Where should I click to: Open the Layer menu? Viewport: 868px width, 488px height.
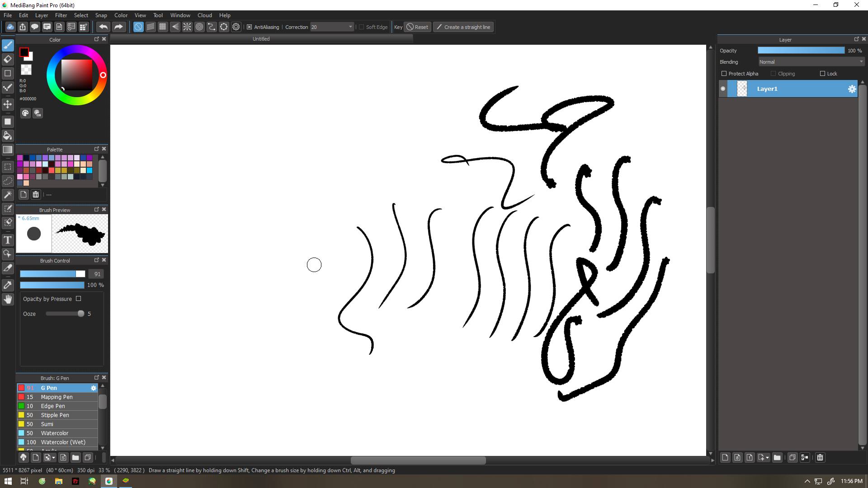(x=42, y=15)
